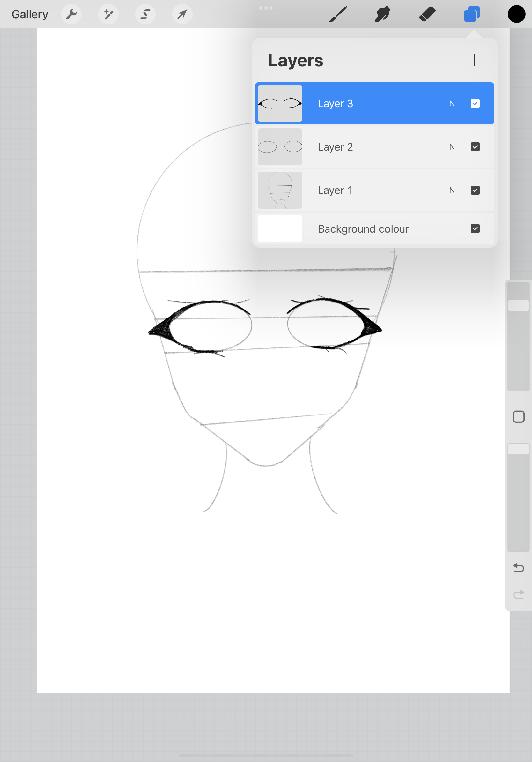Select the Eraser tool
The height and width of the screenshot is (762, 532).
coord(427,14)
